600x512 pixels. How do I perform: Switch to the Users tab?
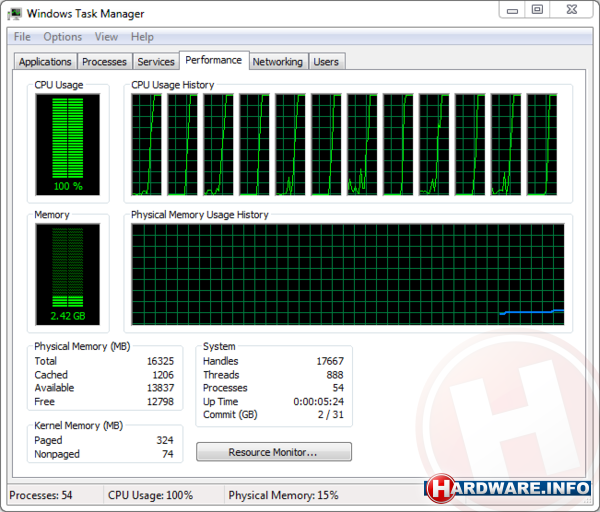326,62
